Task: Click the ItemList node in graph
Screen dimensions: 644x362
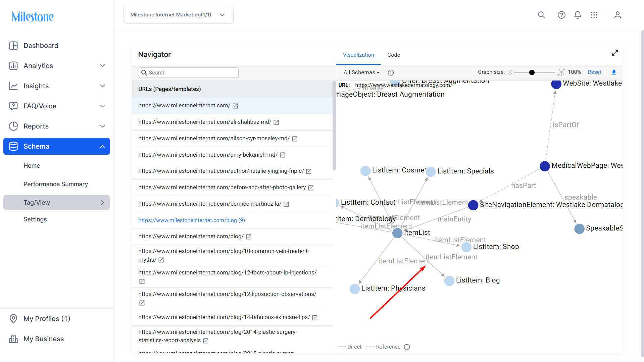Action: [x=397, y=233]
